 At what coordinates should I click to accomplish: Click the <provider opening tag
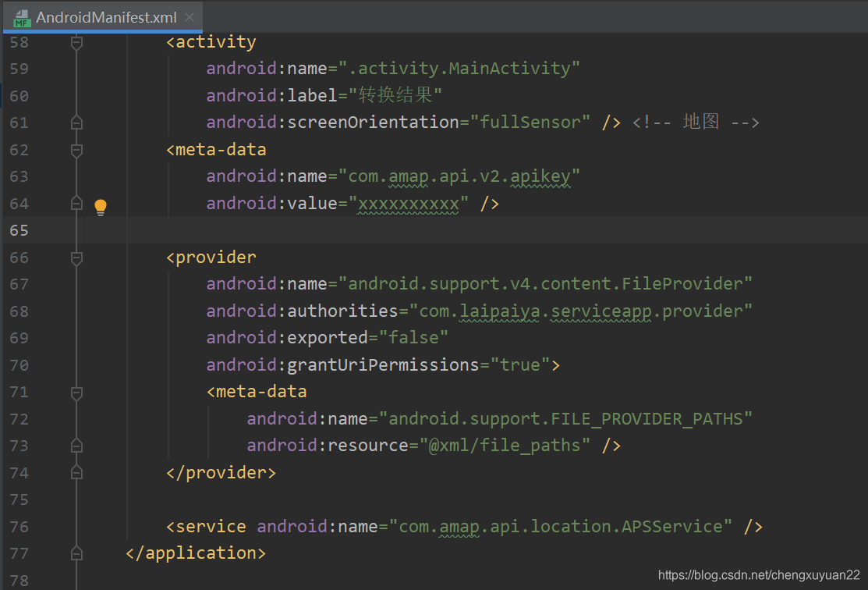click(211, 258)
